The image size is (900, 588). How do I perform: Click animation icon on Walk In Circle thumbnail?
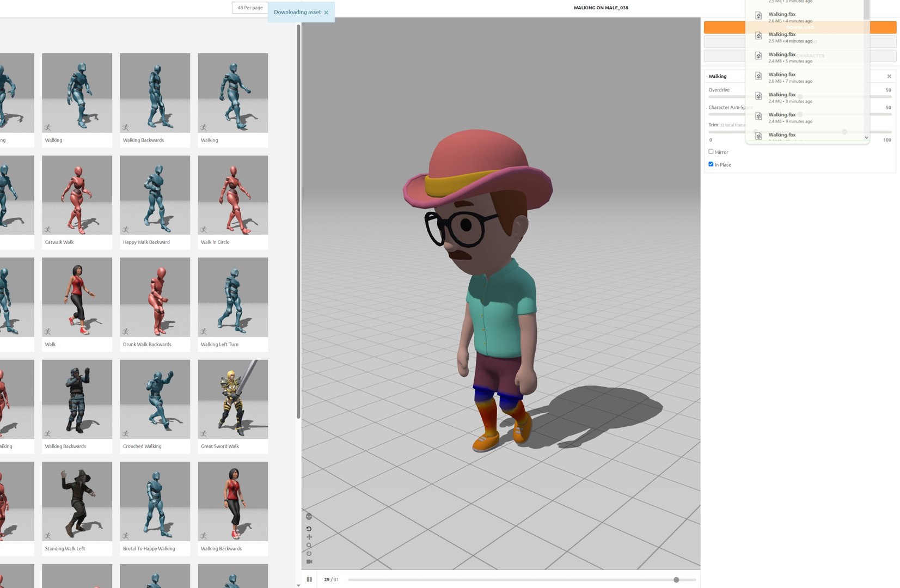204,230
